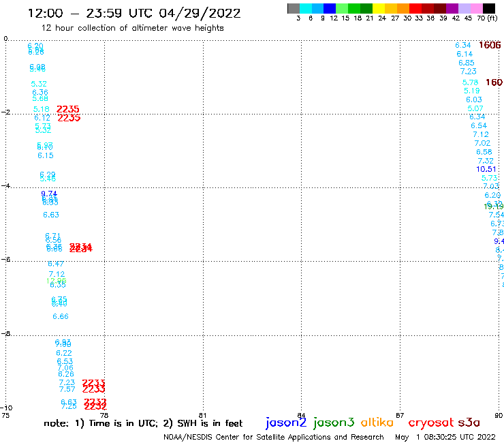Click the wave height value '6.66'
504x443 pixels.
[x=61, y=316]
